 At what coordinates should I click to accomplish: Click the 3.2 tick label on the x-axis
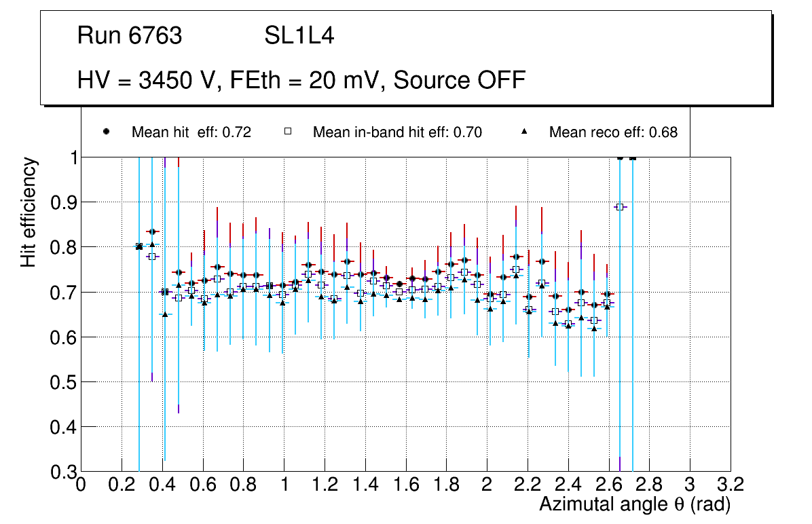[x=731, y=485]
